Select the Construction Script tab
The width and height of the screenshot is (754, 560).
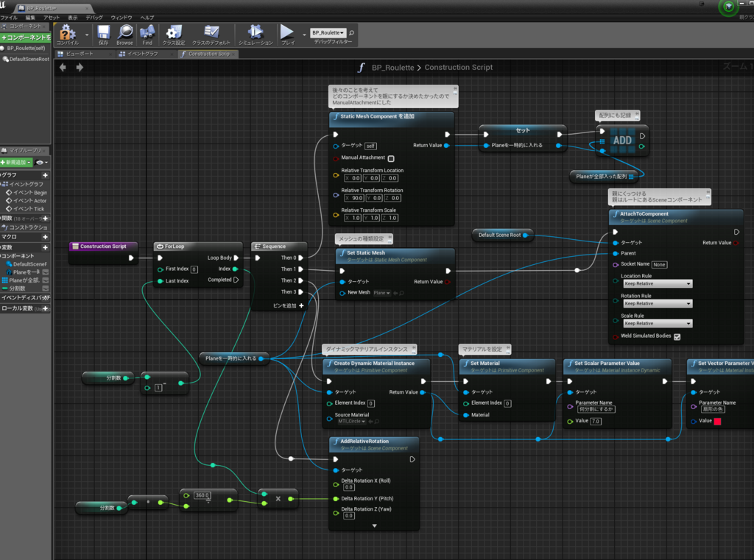(x=208, y=54)
